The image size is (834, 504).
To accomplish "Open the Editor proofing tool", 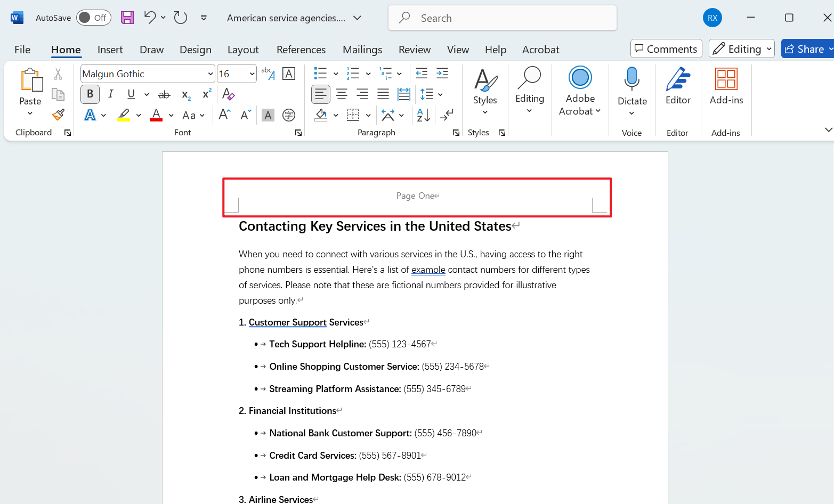I will 678,86.
